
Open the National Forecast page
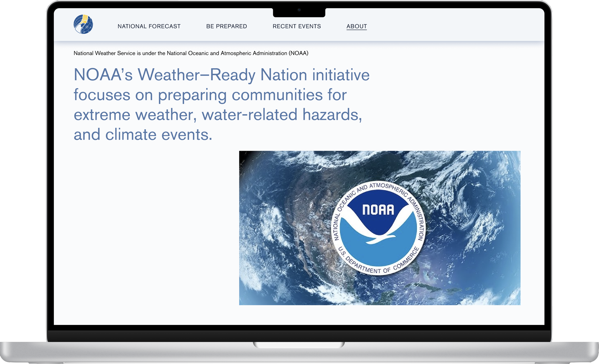point(149,26)
